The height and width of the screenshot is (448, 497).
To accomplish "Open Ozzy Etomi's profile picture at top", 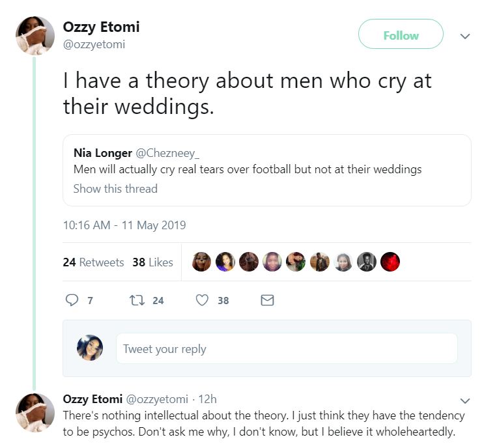I will coord(35,35).
